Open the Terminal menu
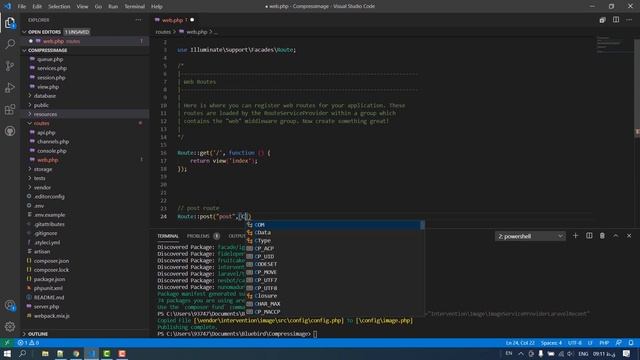This screenshot has height=360, width=640. pyautogui.click(x=134, y=7)
